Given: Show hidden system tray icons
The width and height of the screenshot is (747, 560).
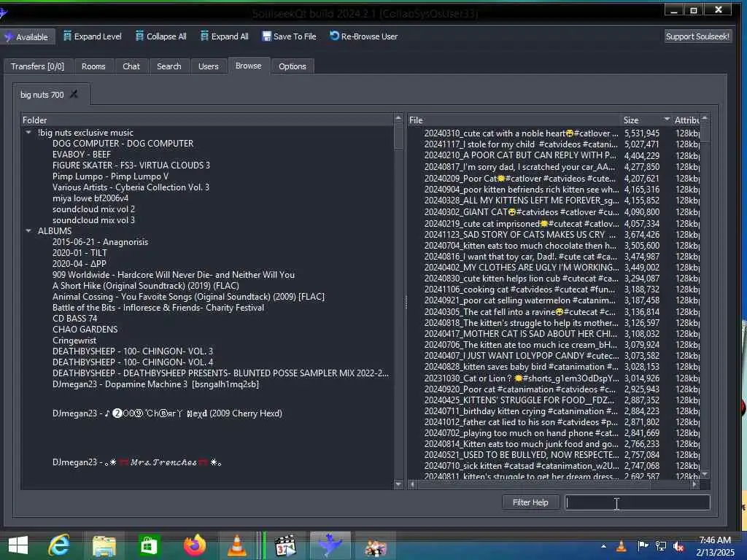Looking at the screenshot, I should [603, 546].
